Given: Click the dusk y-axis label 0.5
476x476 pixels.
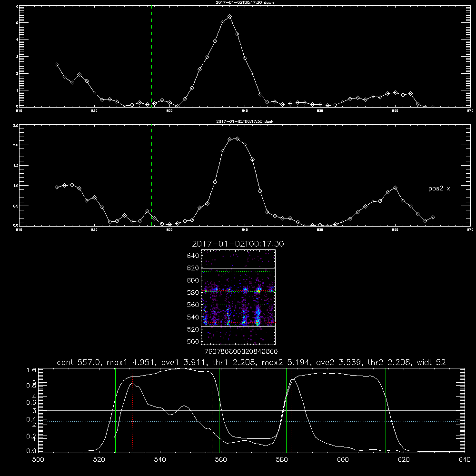Looking at the screenshot, I should coord(16,206).
